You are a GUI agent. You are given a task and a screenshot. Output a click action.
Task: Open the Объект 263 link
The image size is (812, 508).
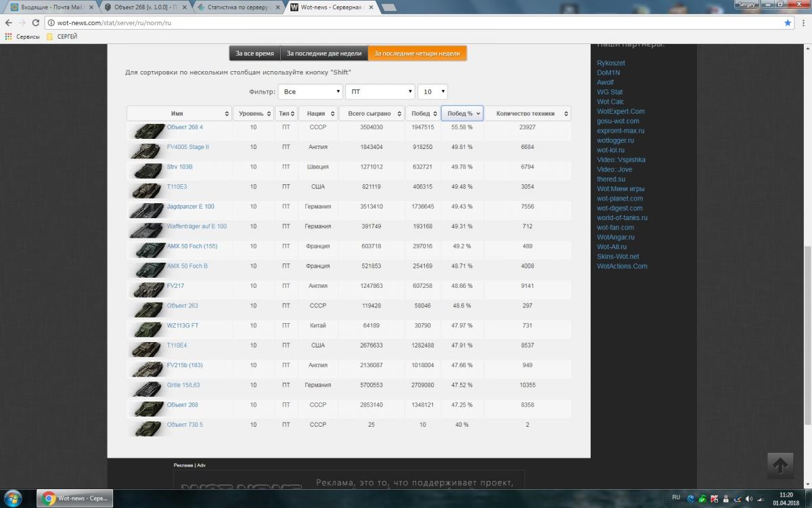pyautogui.click(x=182, y=305)
